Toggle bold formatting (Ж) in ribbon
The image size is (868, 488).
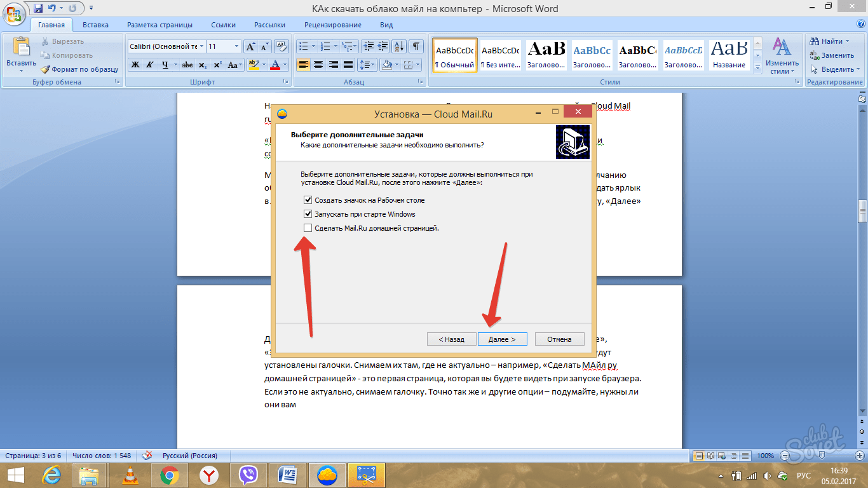(135, 65)
